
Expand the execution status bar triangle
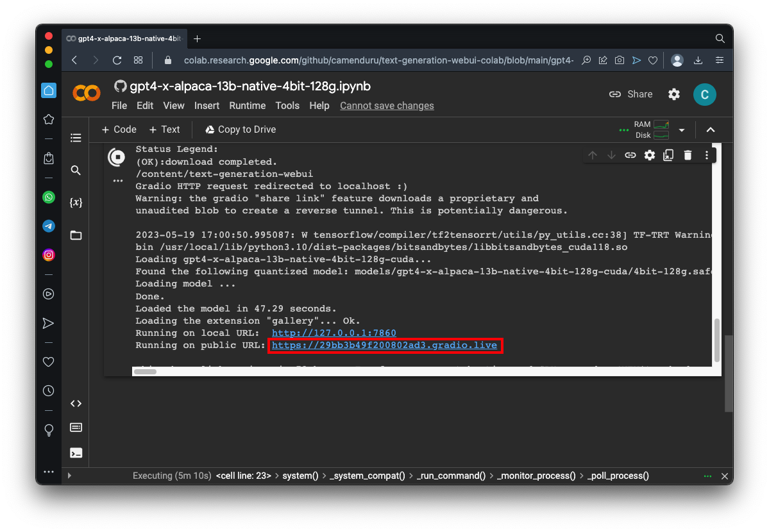(69, 476)
